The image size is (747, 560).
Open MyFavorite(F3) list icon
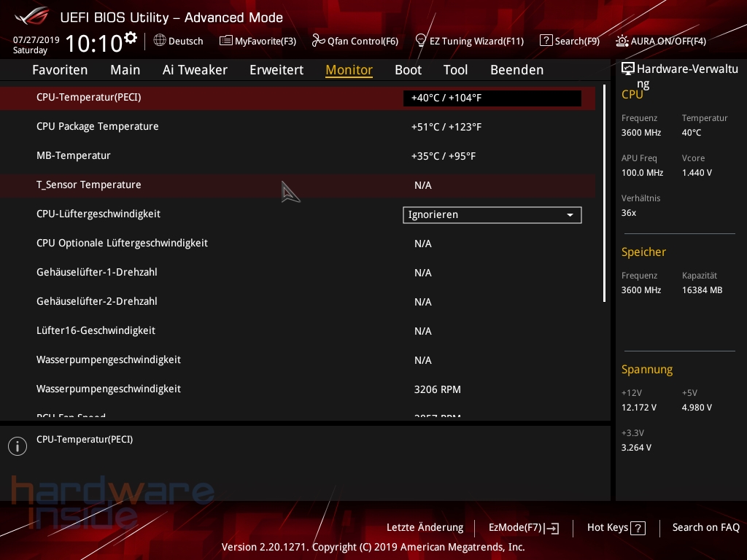click(226, 41)
